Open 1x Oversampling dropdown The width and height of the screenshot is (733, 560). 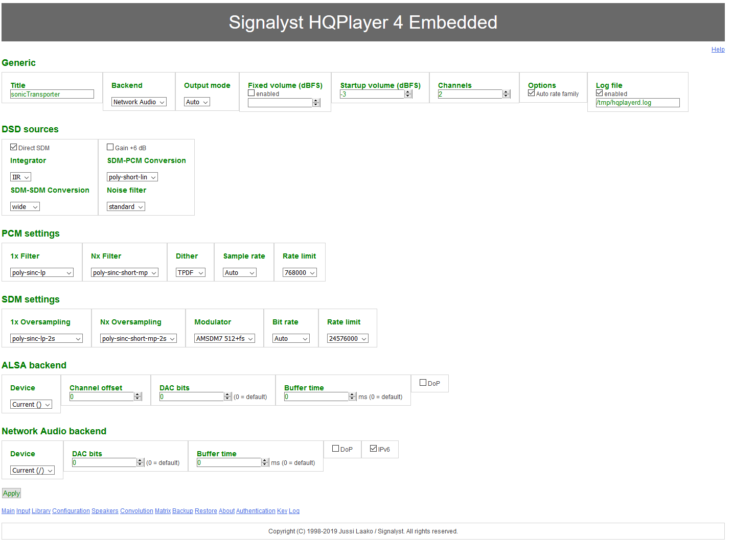point(47,339)
